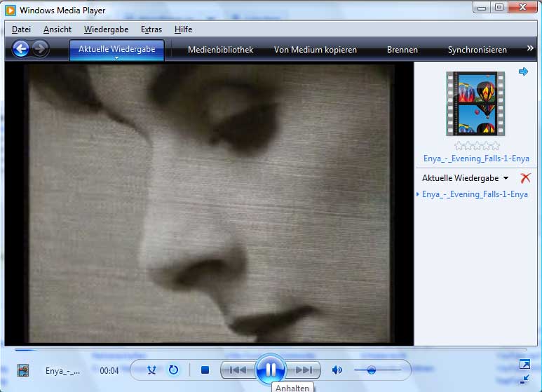Open the Von Medium kopieren tab
Image resolution: width=542 pixels, height=392 pixels.
(316, 50)
